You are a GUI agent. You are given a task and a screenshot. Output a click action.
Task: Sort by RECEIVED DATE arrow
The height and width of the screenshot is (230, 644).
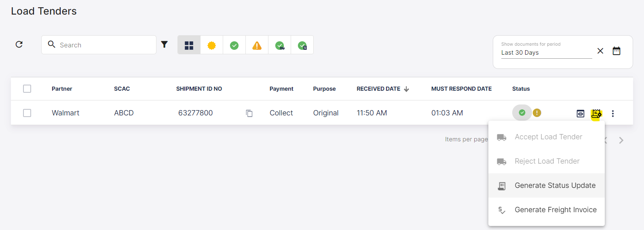406,89
